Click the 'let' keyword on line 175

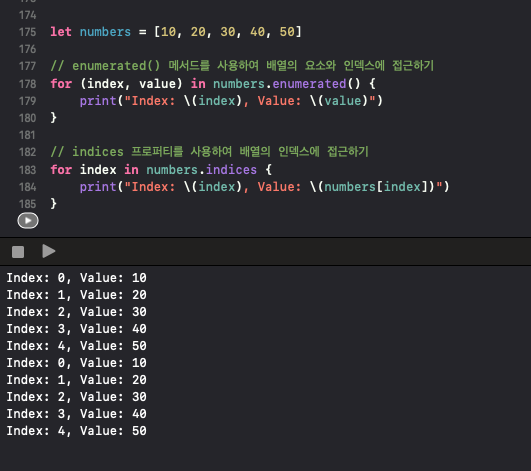coord(61,32)
